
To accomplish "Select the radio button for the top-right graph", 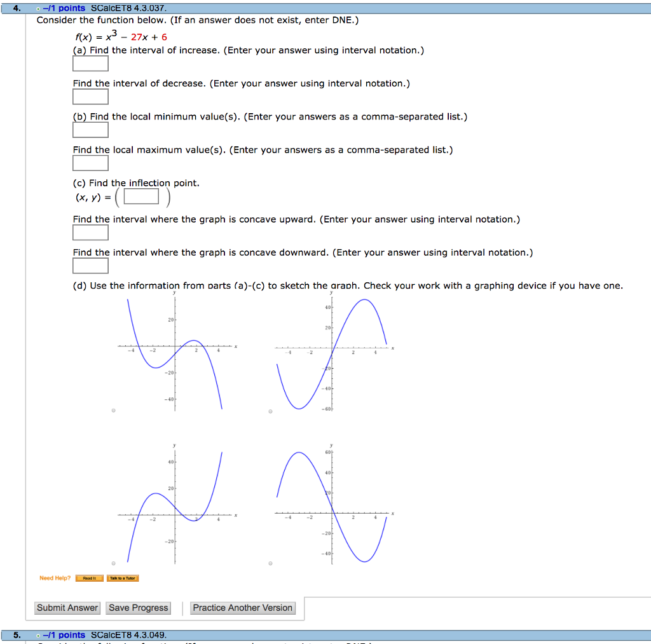I will tap(270, 411).
